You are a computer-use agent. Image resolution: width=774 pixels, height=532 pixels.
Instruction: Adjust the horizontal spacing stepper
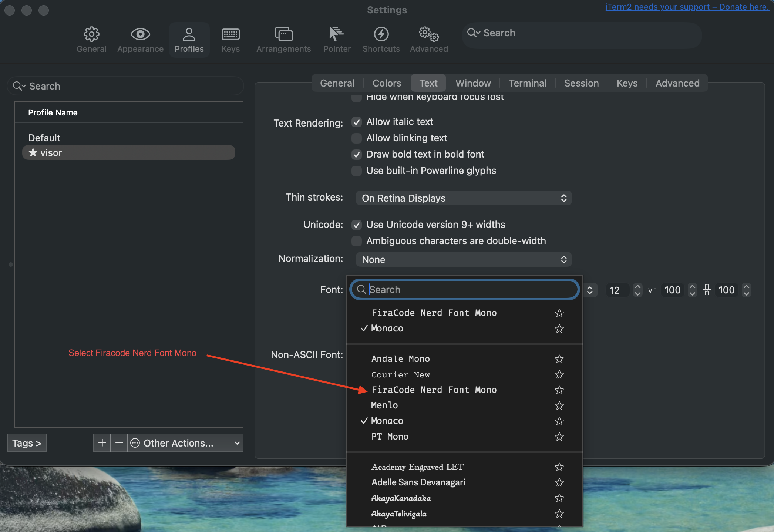point(692,290)
